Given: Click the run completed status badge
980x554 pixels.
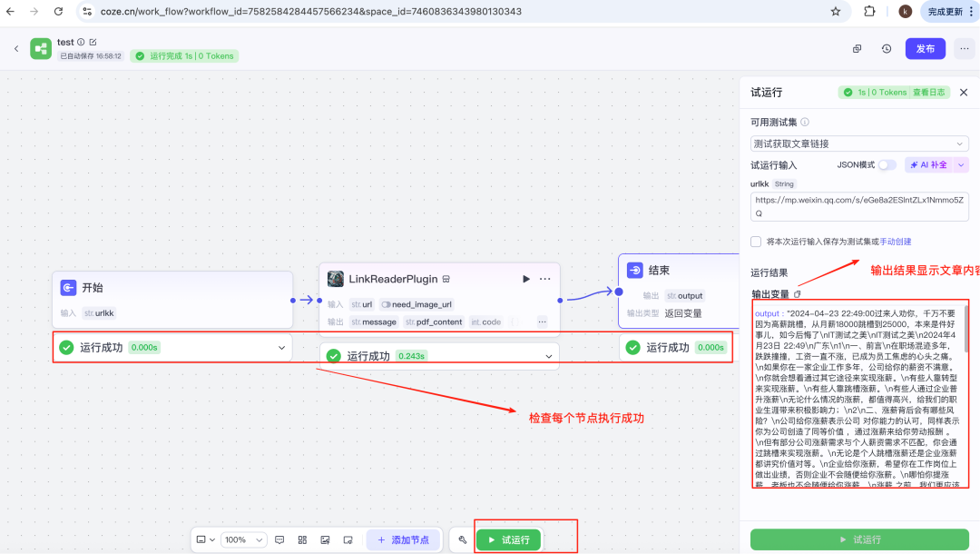Looking at the screenshot, I should coord(184,55).
